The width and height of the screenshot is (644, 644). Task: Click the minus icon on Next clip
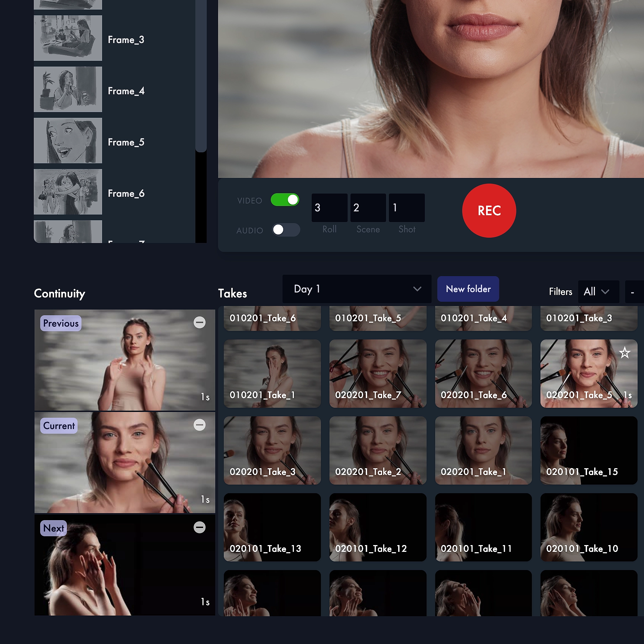point(199,527)
